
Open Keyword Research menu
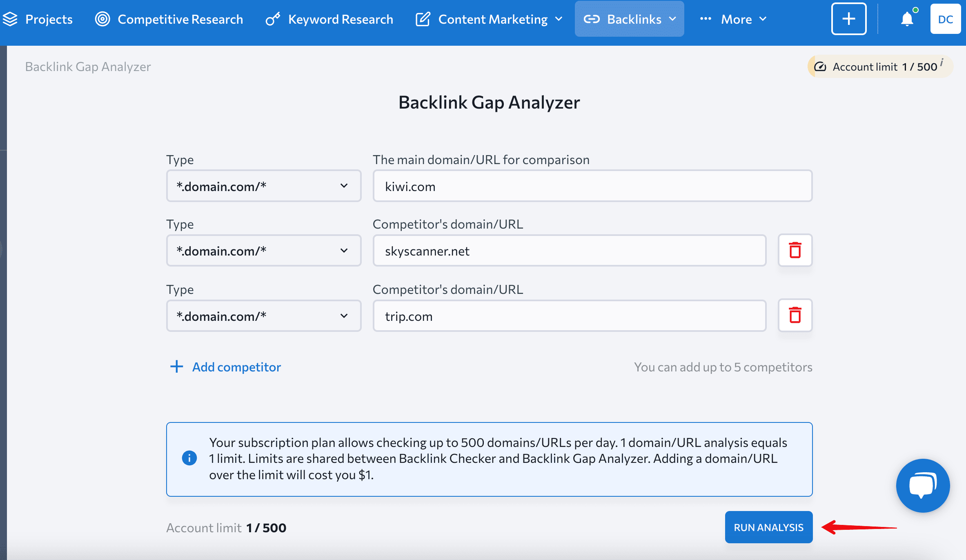(x=329, y=19)
